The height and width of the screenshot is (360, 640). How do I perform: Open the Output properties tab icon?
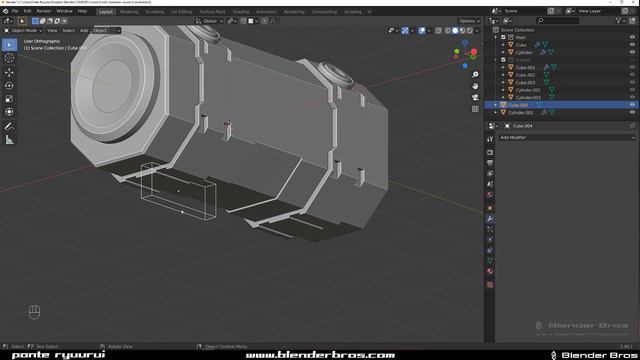pyautogui.click(x=490, y=163)
